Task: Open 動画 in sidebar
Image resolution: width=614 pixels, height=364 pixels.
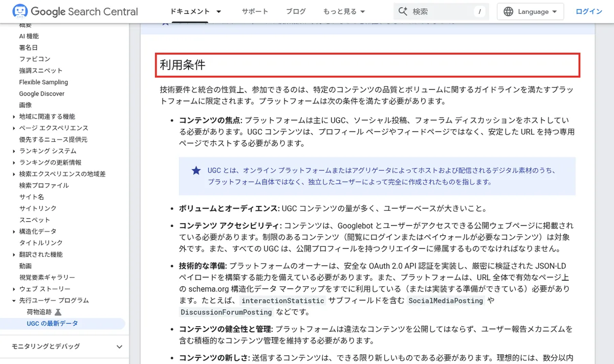Action: point(26,266)
